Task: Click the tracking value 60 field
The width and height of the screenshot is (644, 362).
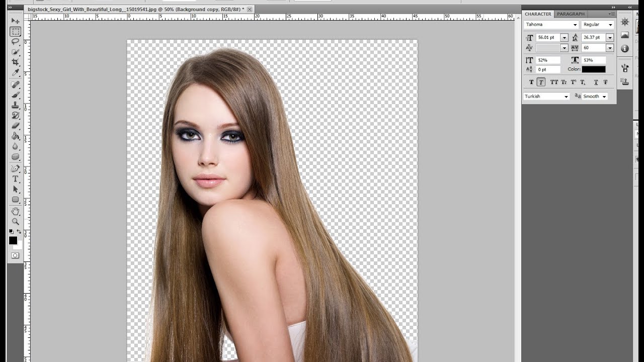Action: tap(594, 48)
